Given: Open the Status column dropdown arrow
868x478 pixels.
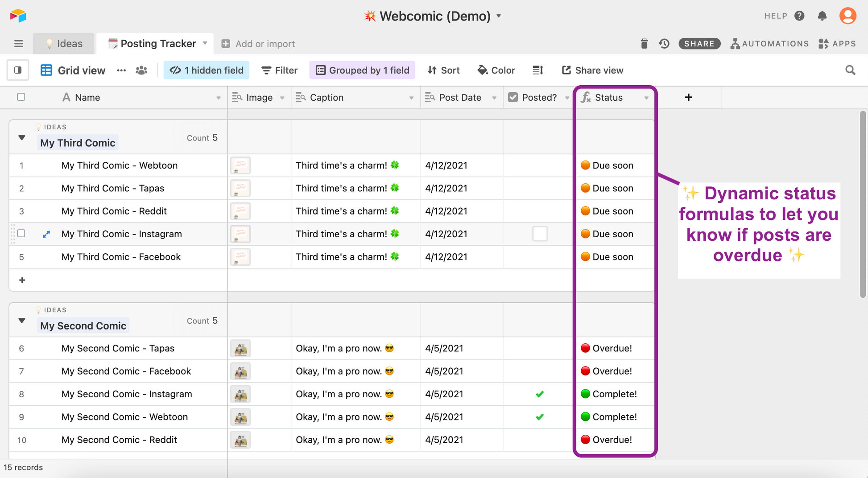Looking at the screenshot, I should (x=646, y=98).
